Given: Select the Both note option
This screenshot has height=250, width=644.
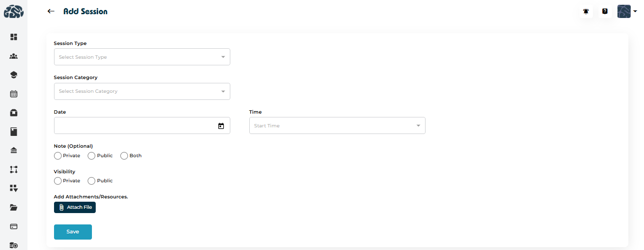Looking at the screenshot, I should (124, 156).
